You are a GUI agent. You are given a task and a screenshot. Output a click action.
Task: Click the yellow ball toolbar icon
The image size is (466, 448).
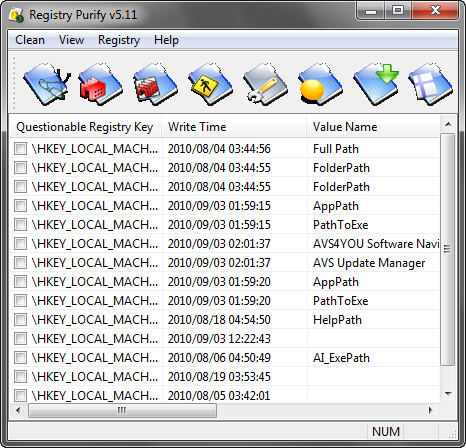coord(320,84)
